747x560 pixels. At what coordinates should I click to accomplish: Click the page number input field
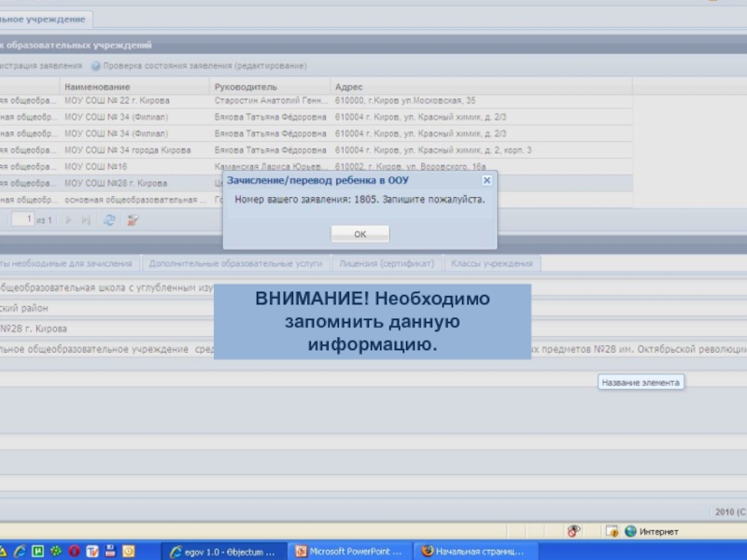22,219
